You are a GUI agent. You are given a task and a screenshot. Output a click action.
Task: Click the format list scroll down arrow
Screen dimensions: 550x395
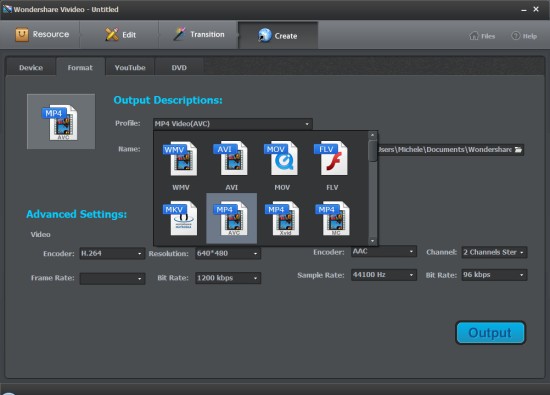coord(373,241)
